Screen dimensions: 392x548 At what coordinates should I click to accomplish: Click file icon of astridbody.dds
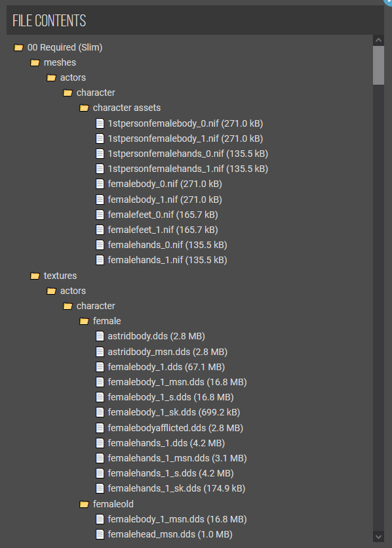100,336
